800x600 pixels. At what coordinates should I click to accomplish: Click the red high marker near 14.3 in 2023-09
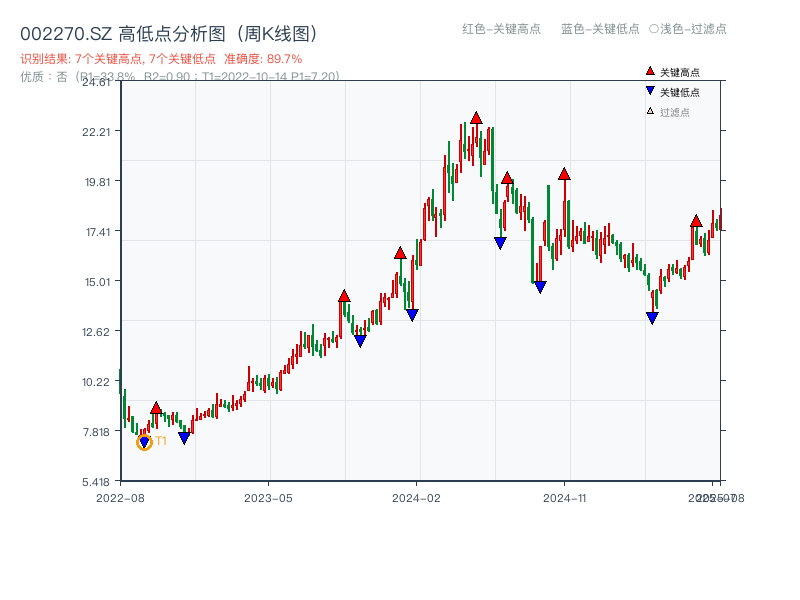click(x=344, y=296)
